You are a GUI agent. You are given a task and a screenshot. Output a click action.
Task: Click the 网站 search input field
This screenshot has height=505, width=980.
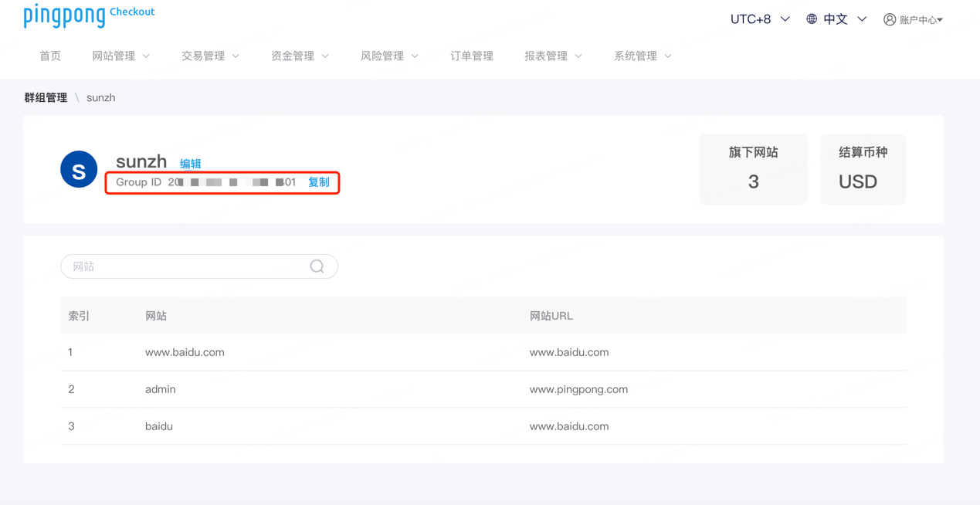pos(185,266)
